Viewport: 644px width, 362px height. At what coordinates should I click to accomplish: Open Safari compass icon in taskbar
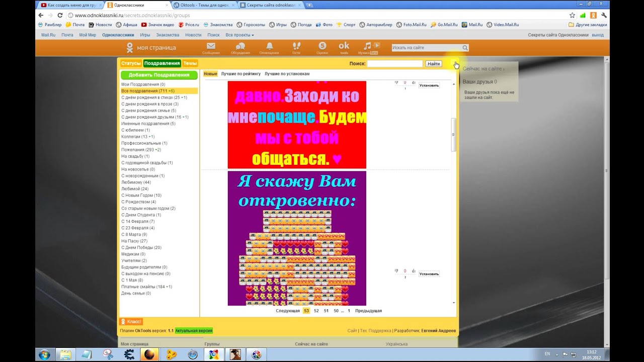coord(193,354)
